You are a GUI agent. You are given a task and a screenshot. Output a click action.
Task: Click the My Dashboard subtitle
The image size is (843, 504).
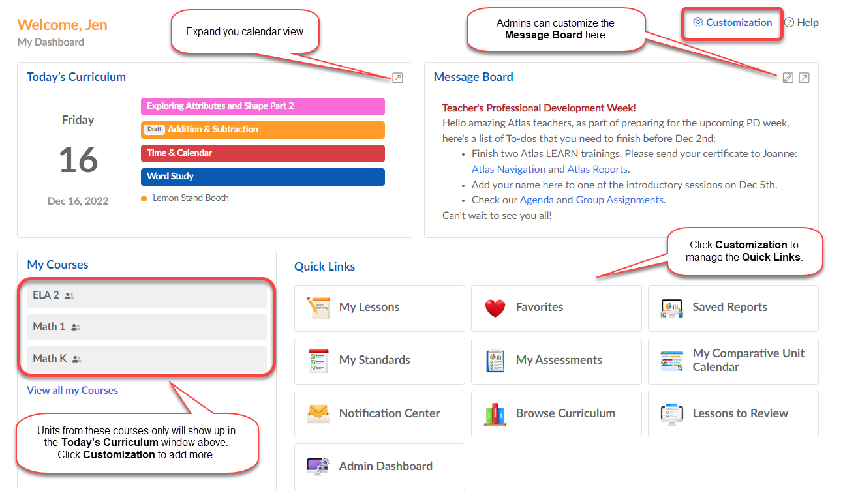coord(51,42)
